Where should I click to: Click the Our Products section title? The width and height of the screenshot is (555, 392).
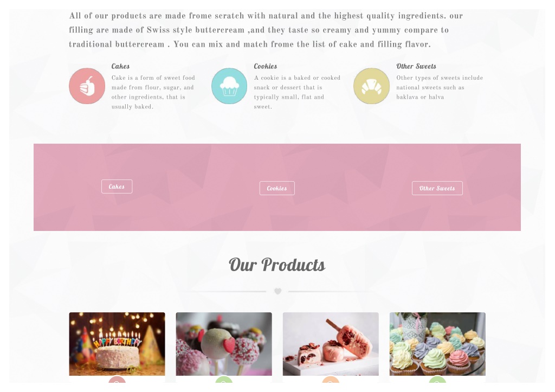[x=277, y=265]
